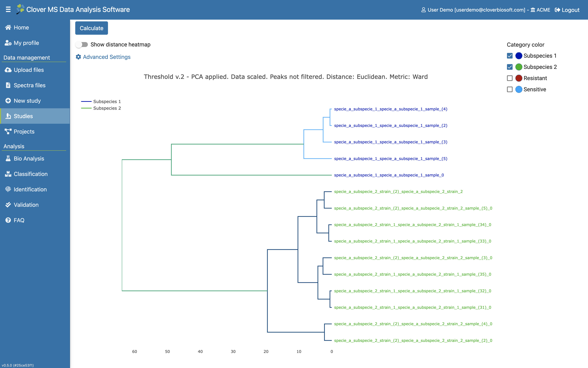Click the My profile user-gear icon
Screen dimensions: 588x368
[x=8, y=43]
